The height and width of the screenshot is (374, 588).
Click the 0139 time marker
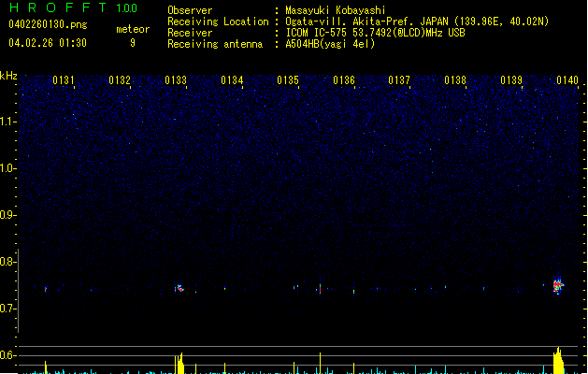511,80
